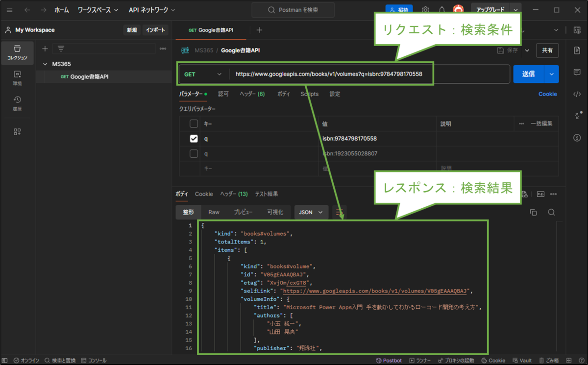Select the パラメーター tab
Viewport: 588px width, 365px height.
tap(193, 94)
